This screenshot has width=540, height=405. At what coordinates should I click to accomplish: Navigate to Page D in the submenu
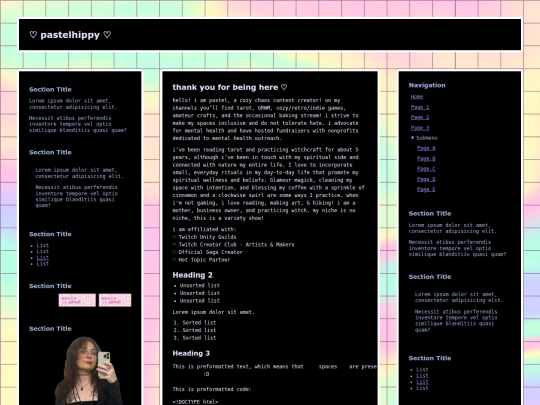pos(426,179)
